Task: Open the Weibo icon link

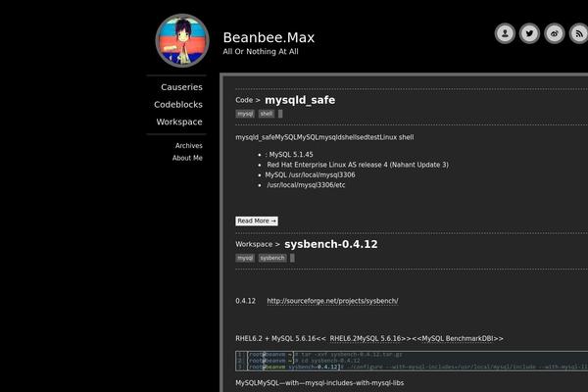Action: [x=555, y=33]
